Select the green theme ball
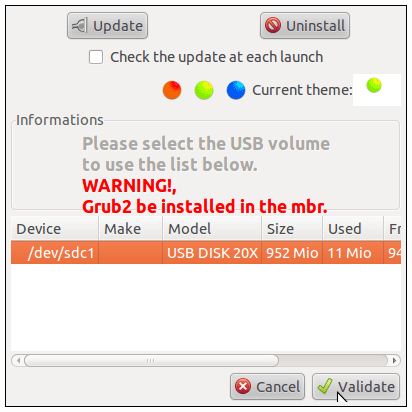This screenshot has height=412, width=412. pyautogui.click(x=204, y=90)
